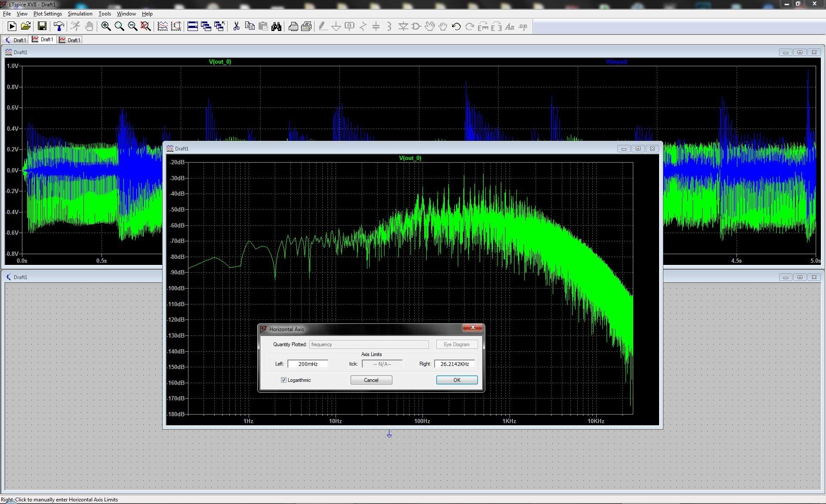Open Control Panel hammer icon
This screenshot has height=504, width=826.
coord(59,27)
